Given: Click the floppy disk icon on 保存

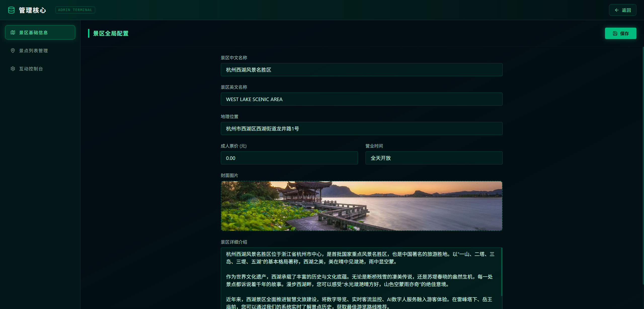Looking at the screenshot, I should click(x=615, y=33).
